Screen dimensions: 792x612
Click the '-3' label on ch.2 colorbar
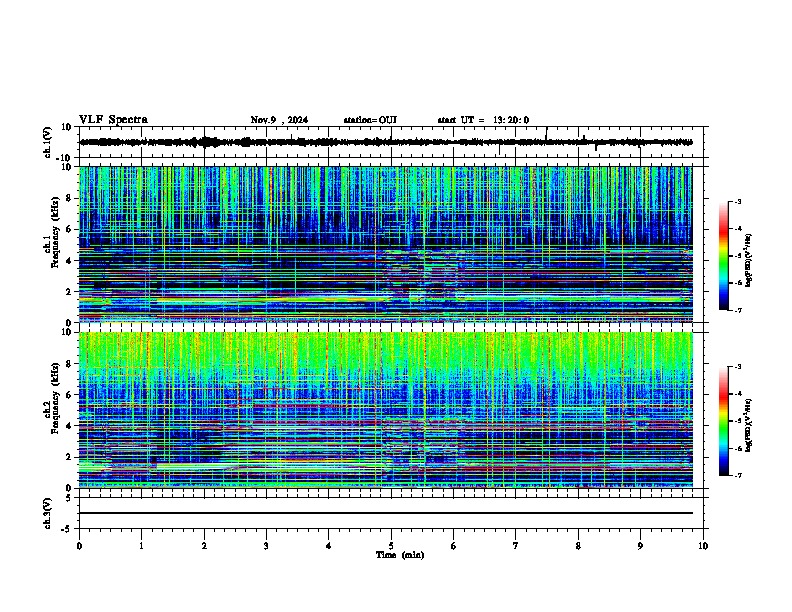(x=738, y=367)
